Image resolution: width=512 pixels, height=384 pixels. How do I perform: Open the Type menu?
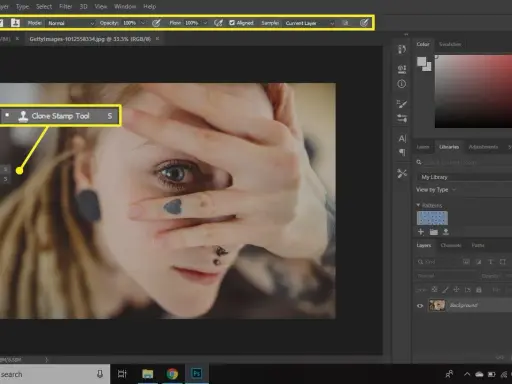[x=22, y=6]
